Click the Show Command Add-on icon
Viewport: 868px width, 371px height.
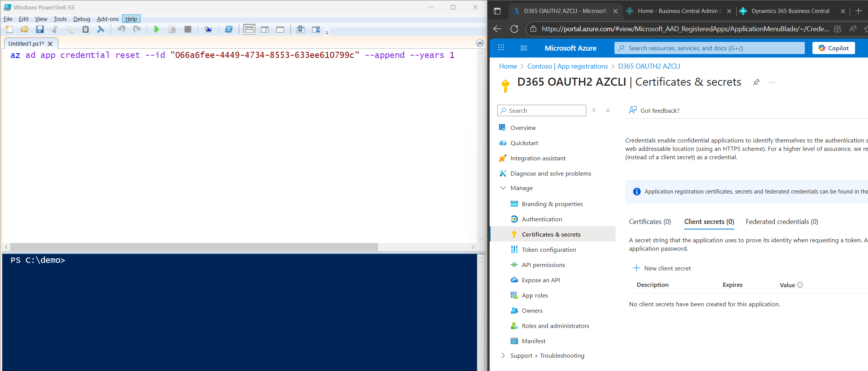pos(316,29)
